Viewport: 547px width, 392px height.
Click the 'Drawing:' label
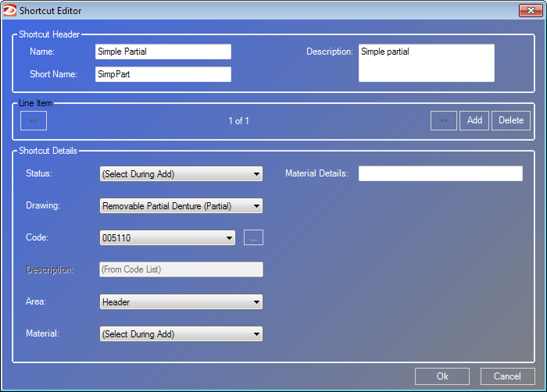point(43,205)
